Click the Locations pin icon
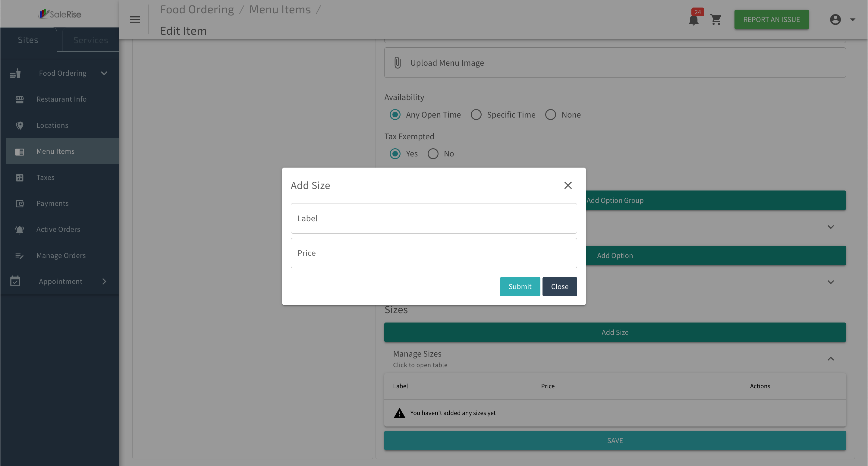This screenshot has height=466, width=868. (x=20, y=125)
